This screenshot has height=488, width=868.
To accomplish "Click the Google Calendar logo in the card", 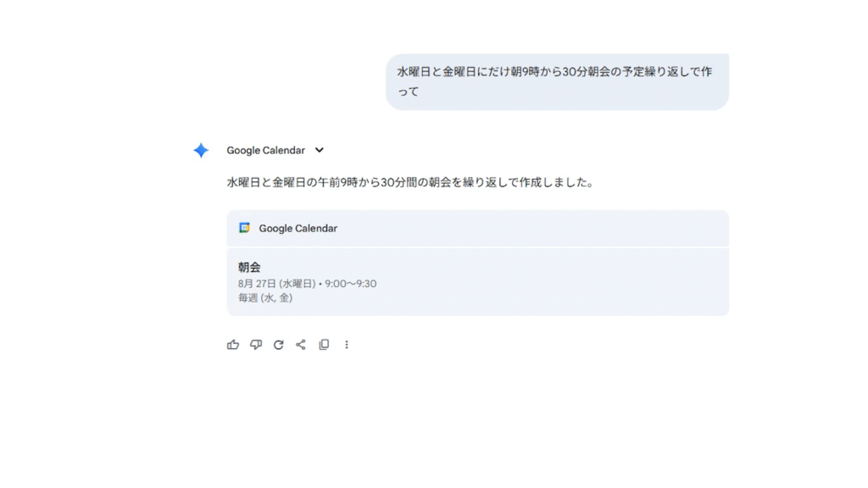I will 244,228.
